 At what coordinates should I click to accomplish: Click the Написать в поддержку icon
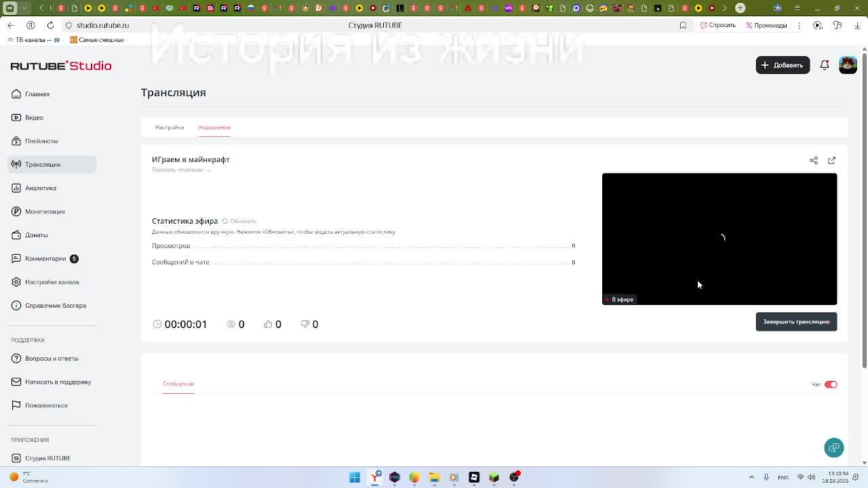(16, 382)
